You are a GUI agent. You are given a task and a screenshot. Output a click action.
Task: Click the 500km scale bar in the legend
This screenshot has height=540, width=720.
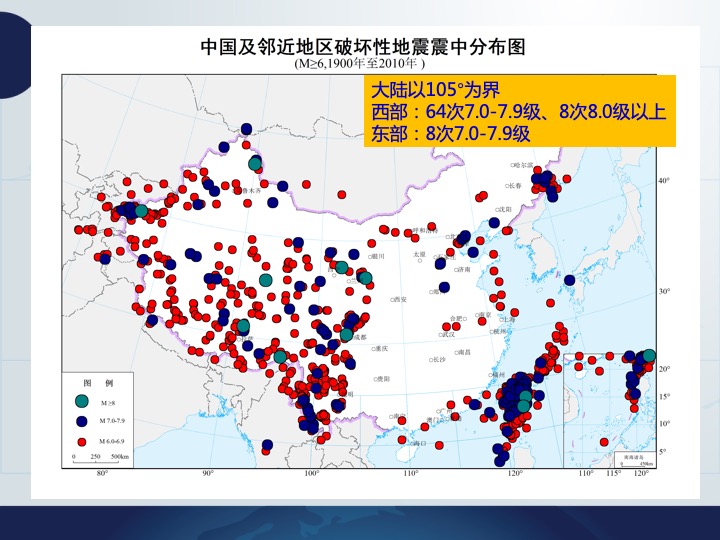coord(101,457)
